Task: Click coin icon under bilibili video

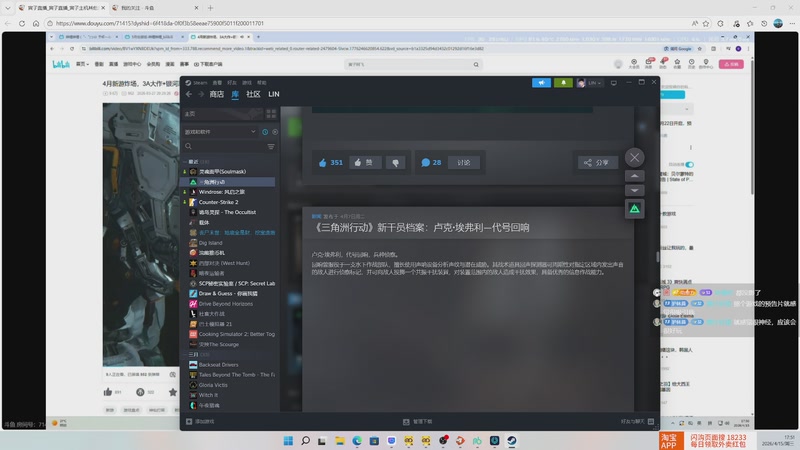Action: click(140, 392)
